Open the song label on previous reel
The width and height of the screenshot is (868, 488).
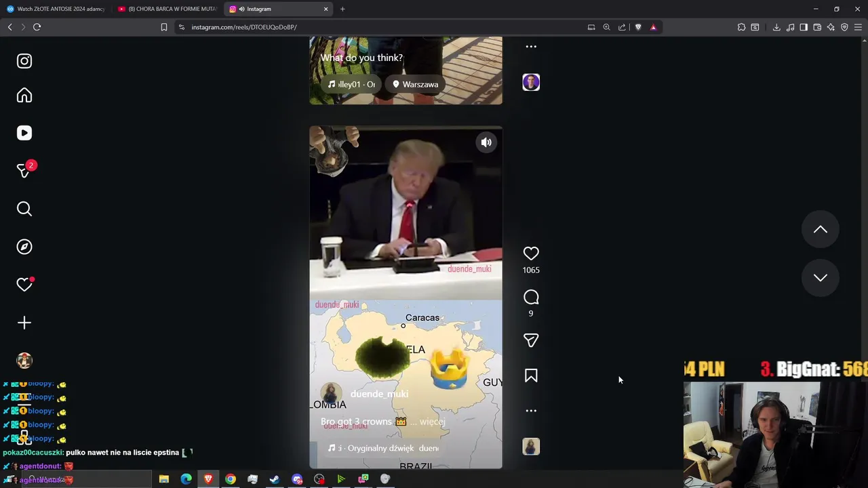pos(351,84)
